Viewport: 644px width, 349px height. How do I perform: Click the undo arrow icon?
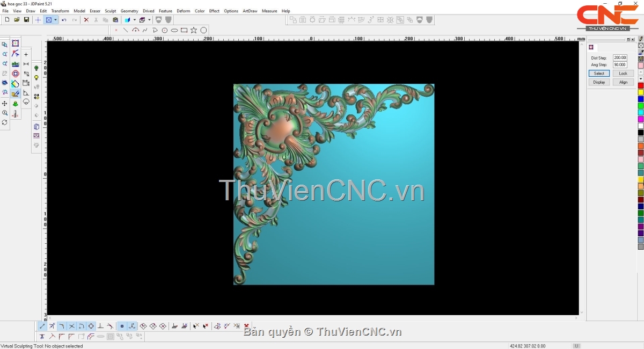pos(64,20)
